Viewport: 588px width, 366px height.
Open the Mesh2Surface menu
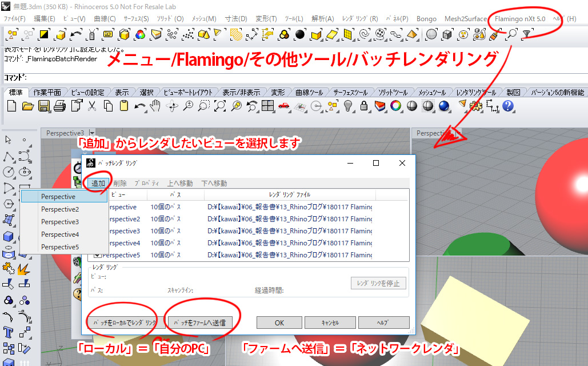coord(465,19)
